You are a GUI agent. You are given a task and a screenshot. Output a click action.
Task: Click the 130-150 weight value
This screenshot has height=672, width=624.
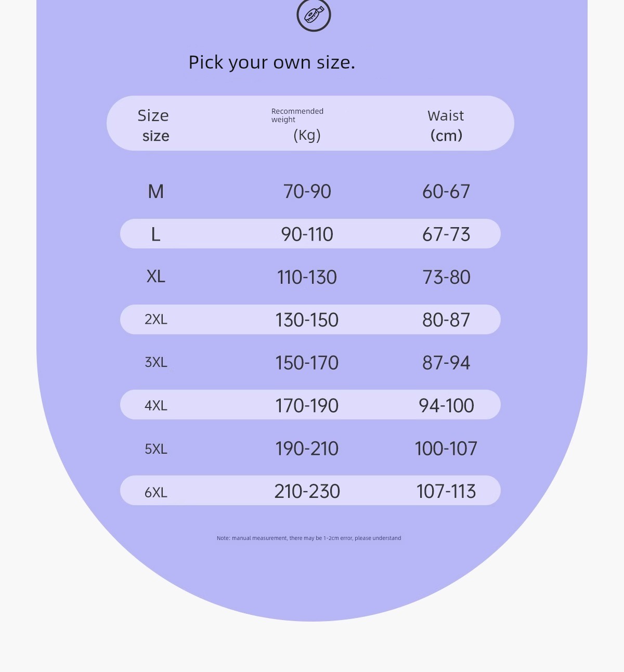(x=307, y=320)
